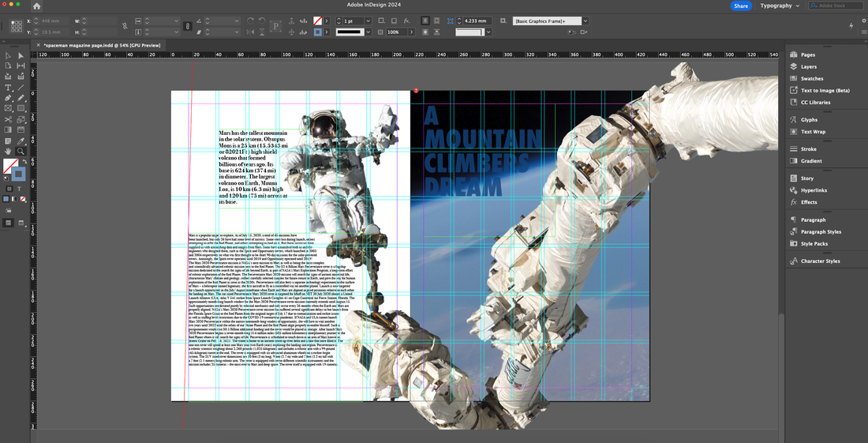868x443 pixels.
Task: Click the fill swatch in toolbox
Action: [9, 165]
